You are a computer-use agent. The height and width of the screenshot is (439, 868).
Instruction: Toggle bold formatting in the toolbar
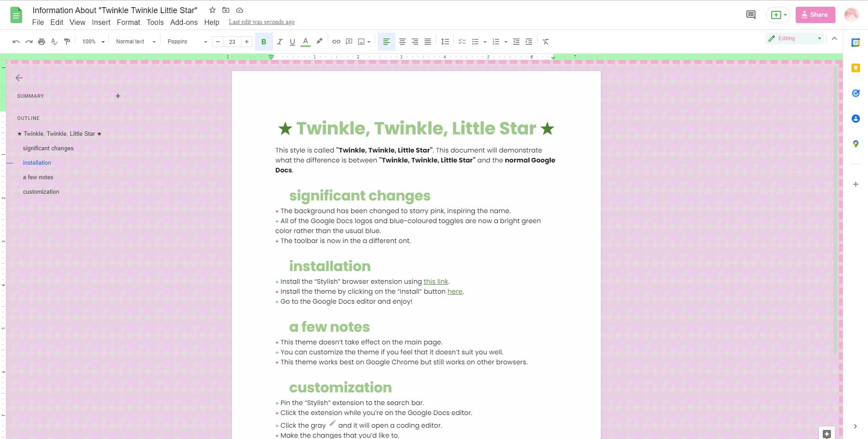pos(264,42)
